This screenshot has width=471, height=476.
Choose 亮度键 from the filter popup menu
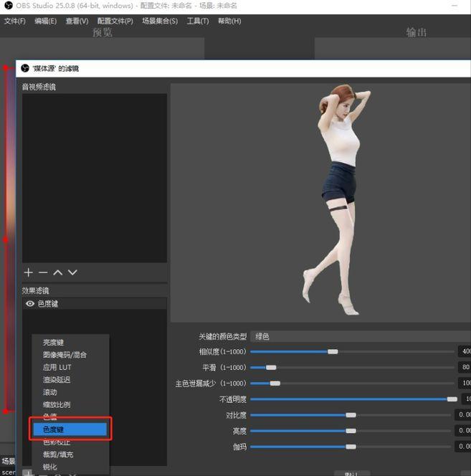pyautogui.click(x=53, y=342)
